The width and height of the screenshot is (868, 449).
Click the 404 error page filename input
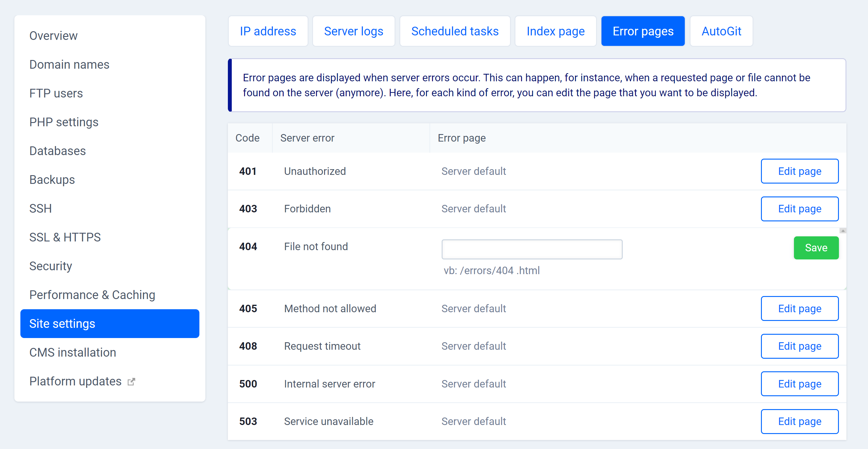pyautogui.click(x=532, y=249)
